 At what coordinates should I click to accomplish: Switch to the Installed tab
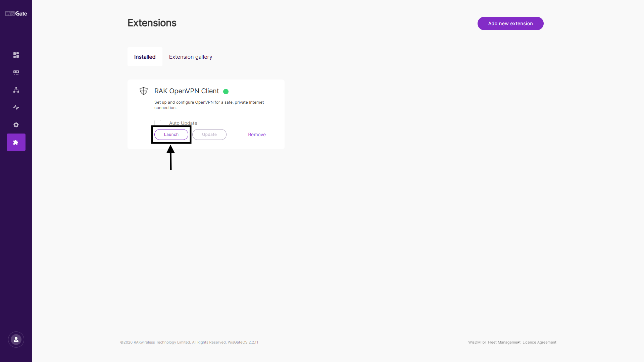[145, 57]
